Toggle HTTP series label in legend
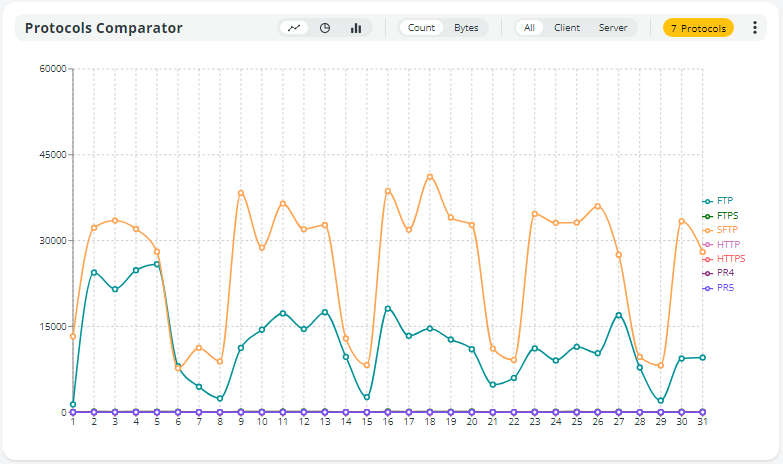Viewport: 783px width, 464px height. click(x=728, y=245)
